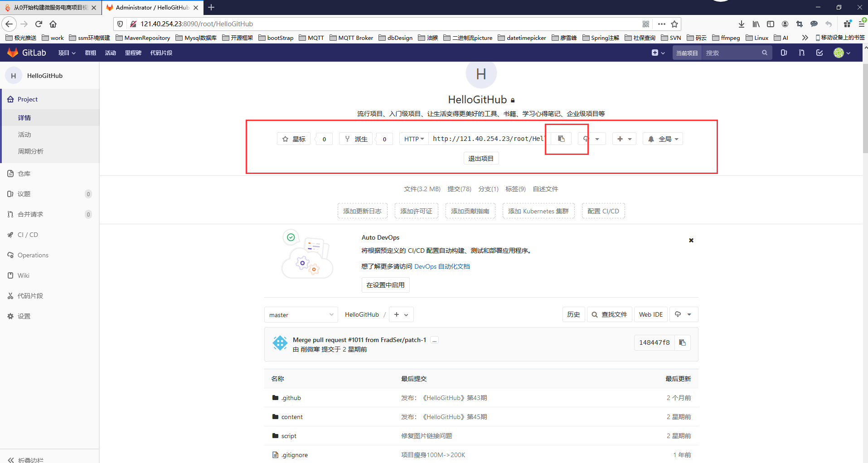The width and height of the screenshot is (868, 463).
Task: Open the new item plus menu in navbar
Action: (658, 53)
